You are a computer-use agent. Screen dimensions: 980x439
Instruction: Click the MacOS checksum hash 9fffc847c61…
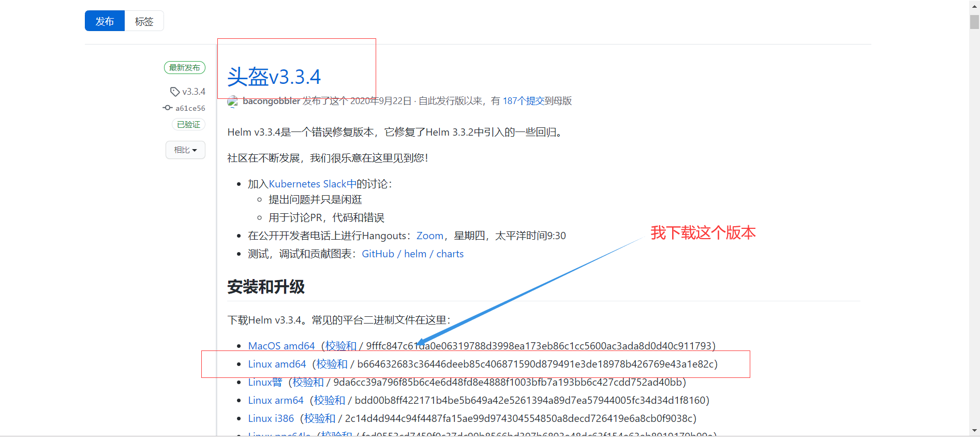click(x=539, y=346)
